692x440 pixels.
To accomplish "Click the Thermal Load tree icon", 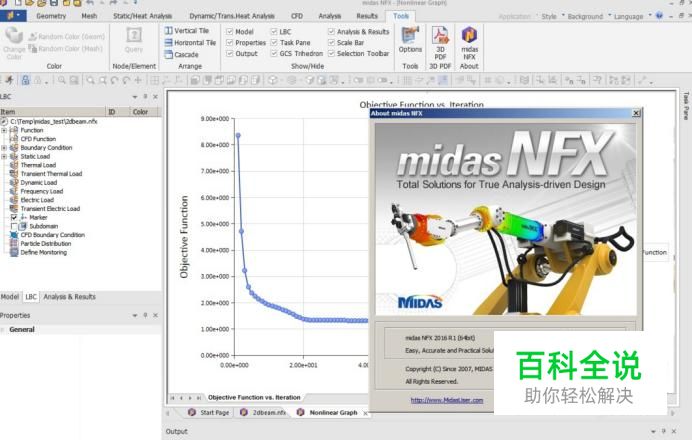I will [14, 165].
